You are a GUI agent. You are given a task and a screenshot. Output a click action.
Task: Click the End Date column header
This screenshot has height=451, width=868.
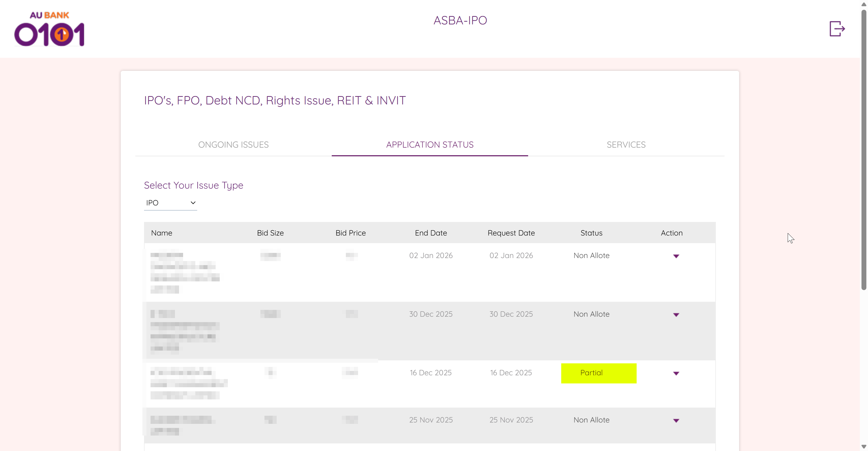point(431,233)
